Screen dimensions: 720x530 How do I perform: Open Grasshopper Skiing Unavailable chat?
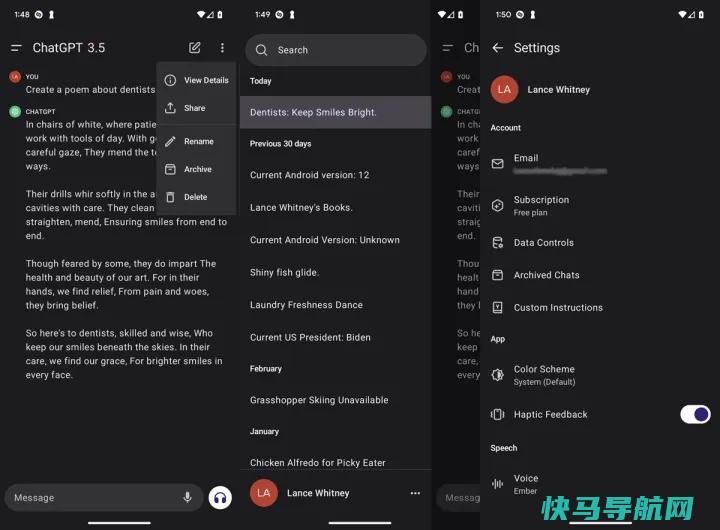(336, 400)
